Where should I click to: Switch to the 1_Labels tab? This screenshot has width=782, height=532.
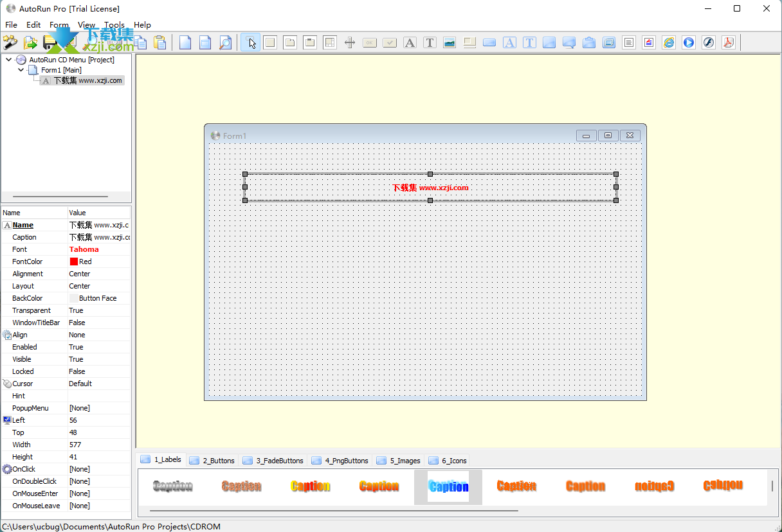[161, 460]
